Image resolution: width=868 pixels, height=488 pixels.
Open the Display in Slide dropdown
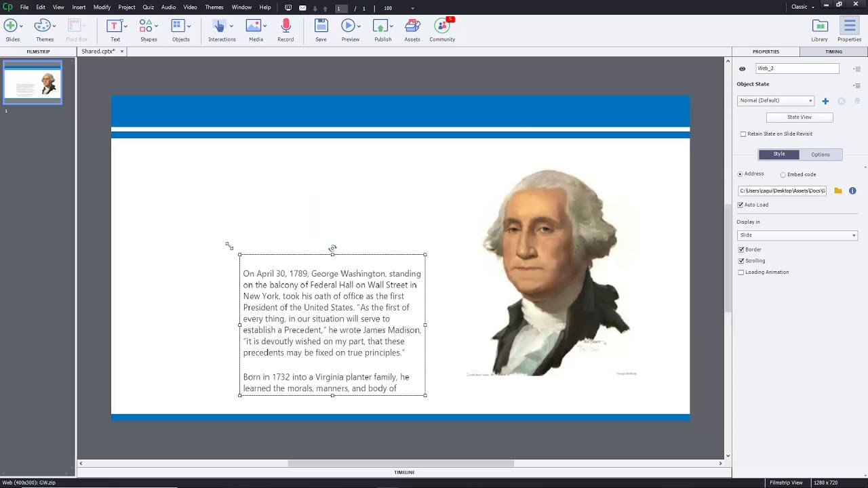pos(797,235)
